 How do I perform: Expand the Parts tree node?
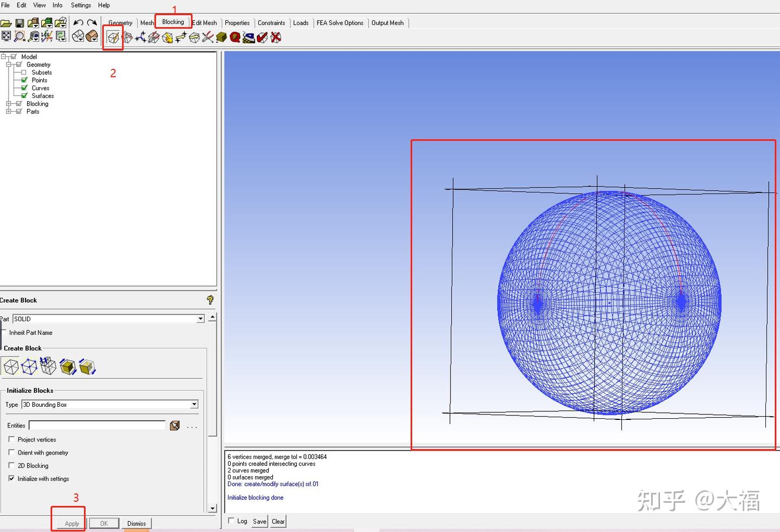(9, 112)
